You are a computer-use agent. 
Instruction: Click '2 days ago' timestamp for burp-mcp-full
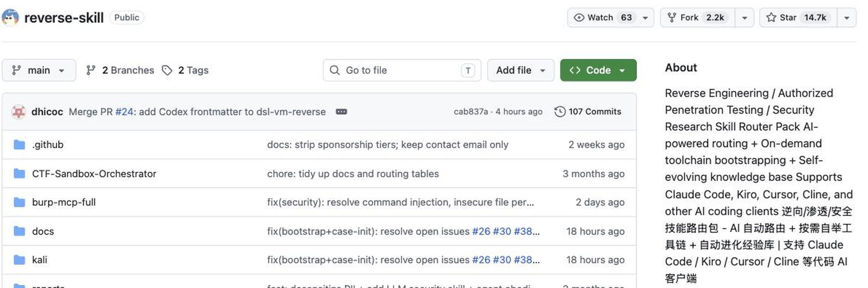click(600, 202)
